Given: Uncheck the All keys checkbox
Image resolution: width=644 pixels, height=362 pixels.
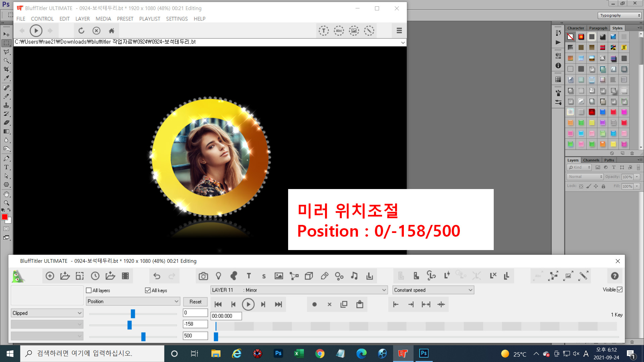Looking at the screenshot, I should 148,290.
